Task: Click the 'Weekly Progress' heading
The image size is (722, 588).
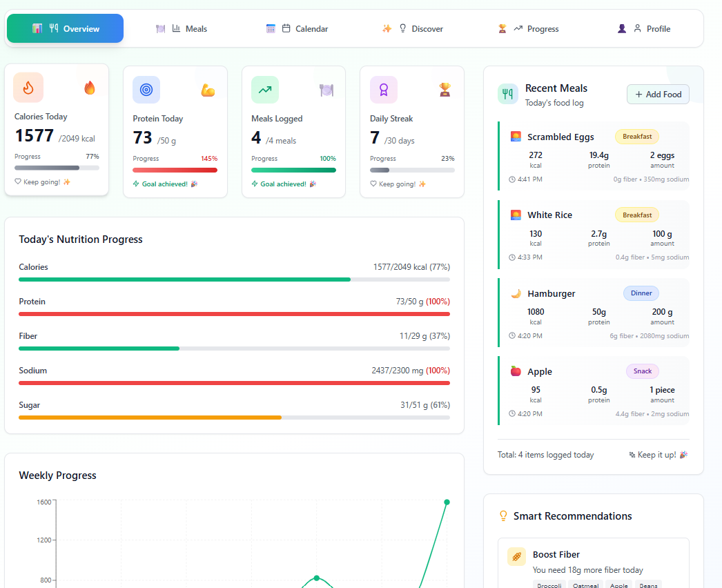Action: point(57,476)
